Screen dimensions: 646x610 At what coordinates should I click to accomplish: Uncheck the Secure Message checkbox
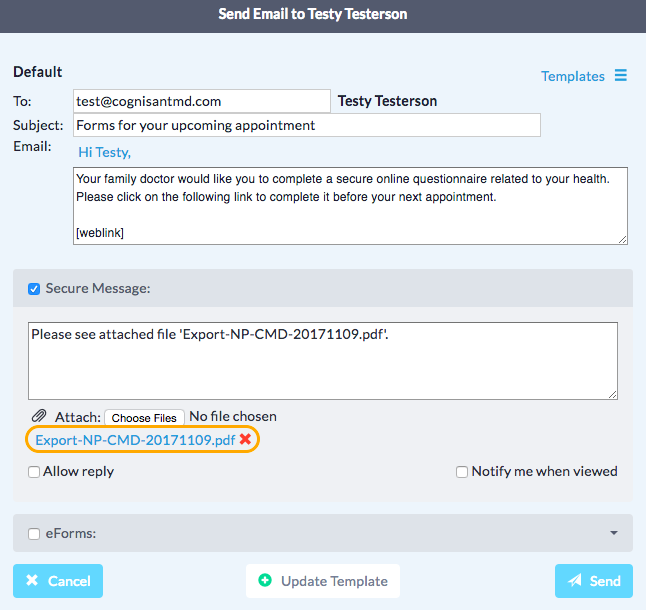[x=34, y=289]
